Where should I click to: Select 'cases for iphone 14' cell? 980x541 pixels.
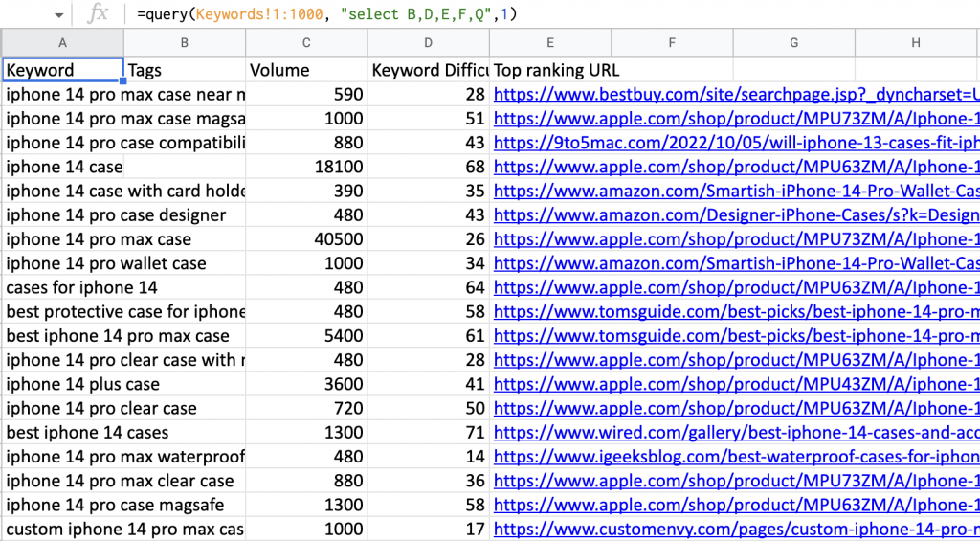point(82,287)
